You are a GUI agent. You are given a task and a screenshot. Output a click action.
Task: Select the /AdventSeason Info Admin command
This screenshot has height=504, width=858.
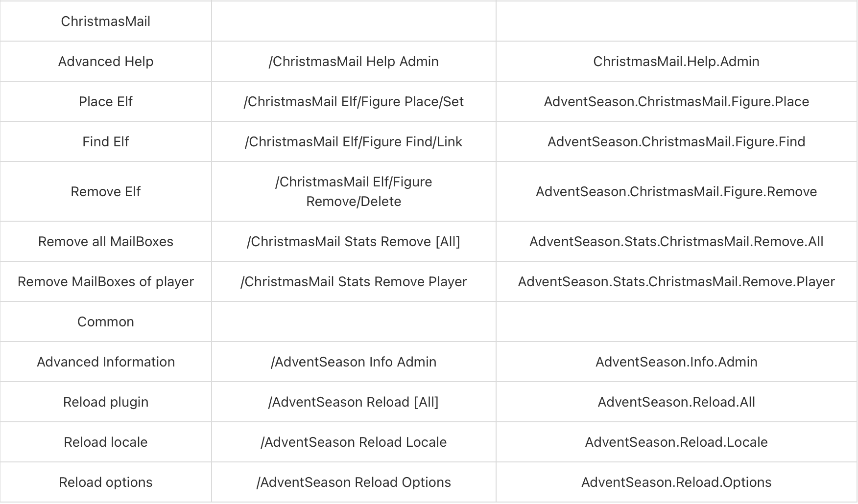(x=354, y=362)
